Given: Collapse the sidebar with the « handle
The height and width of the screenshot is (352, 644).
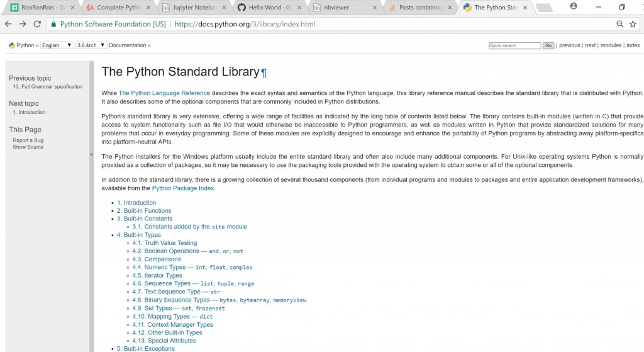Looking at the screenshot, I should click(92, 155).
